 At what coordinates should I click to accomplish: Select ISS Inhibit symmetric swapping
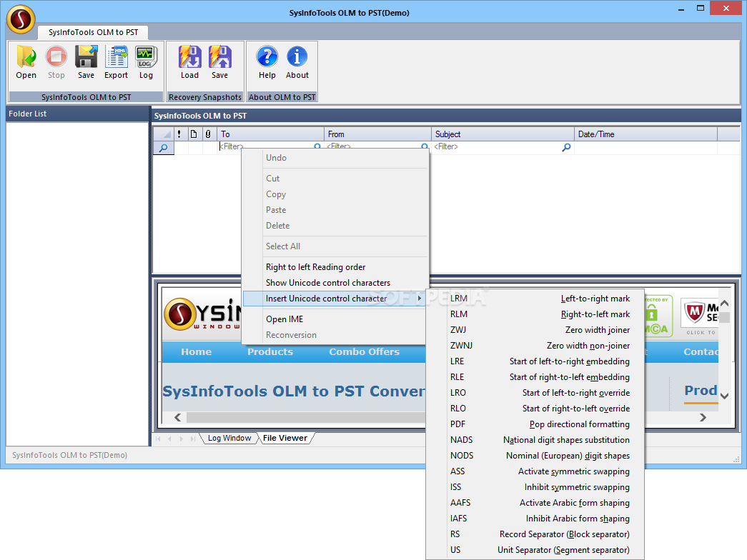[x=535, y=487]
